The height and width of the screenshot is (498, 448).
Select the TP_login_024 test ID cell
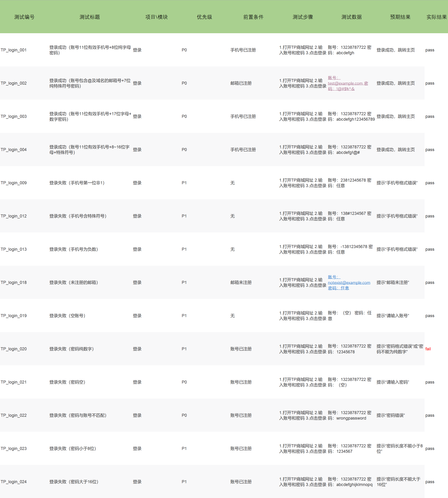[14, 482]
